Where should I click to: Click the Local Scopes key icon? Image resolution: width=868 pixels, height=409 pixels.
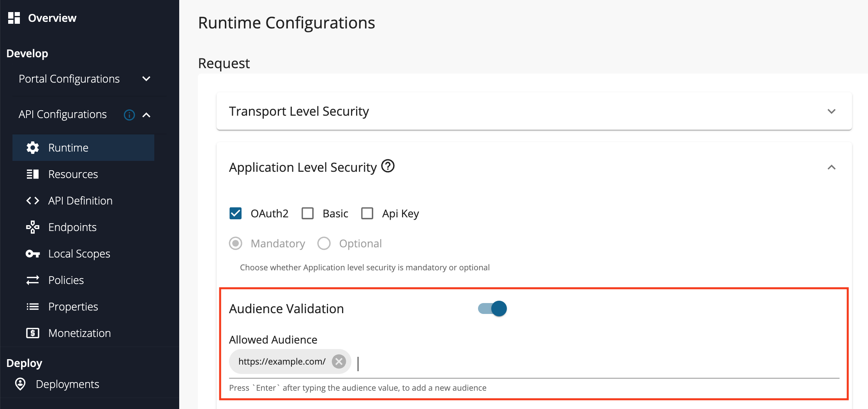tap(33, 254)
